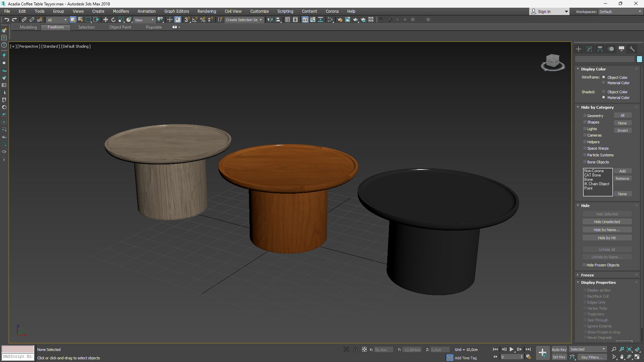This screenshot has height=362, width=644.
Task: Select the Select and Link tool
Action: click(24, 20)
